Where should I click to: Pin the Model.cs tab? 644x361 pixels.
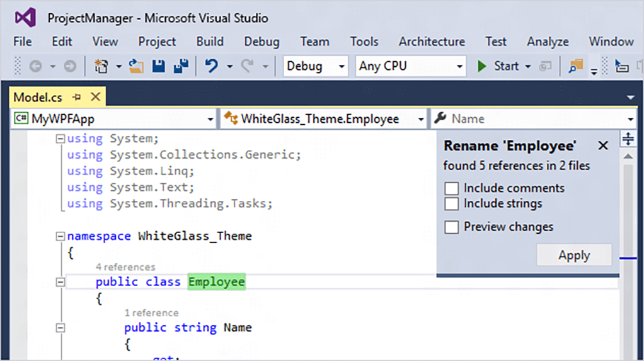tap(77, 97)
